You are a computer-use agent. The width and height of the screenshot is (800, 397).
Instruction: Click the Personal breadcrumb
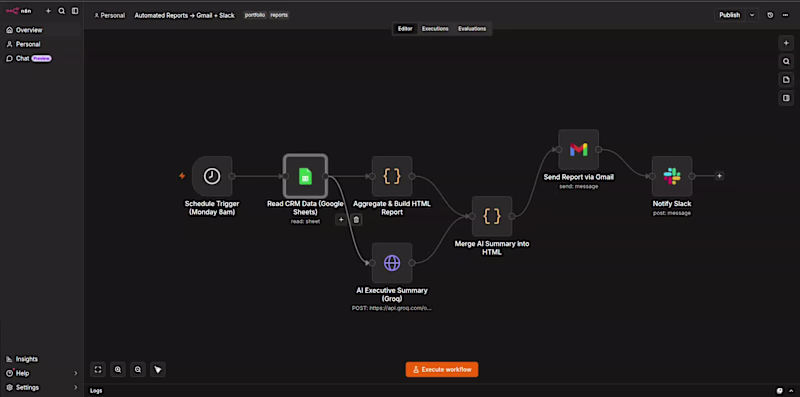110,15
